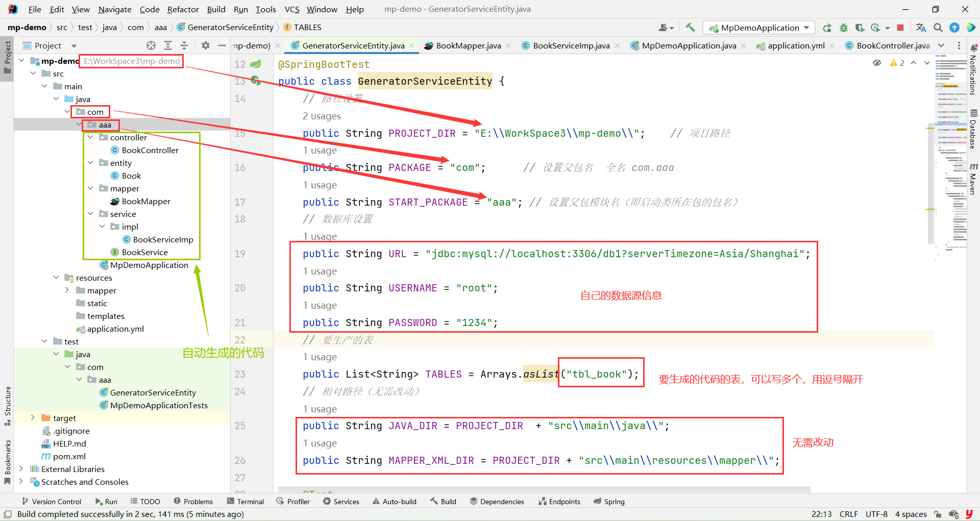
Task: Open the VCS menu
Action: [x=292, y=9]
